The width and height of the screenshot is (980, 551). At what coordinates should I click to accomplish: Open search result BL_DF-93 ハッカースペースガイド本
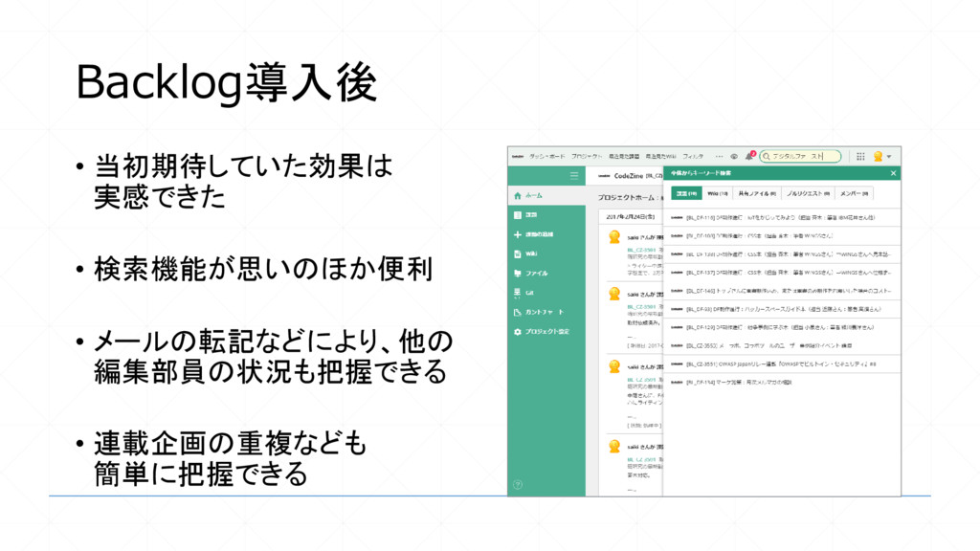click(x=782, y=309)
